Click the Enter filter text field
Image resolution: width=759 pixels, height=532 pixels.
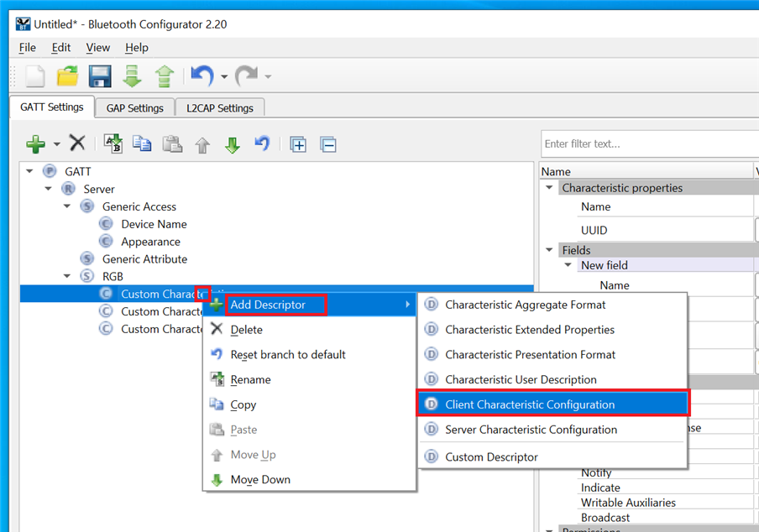(x=646, y=143)
